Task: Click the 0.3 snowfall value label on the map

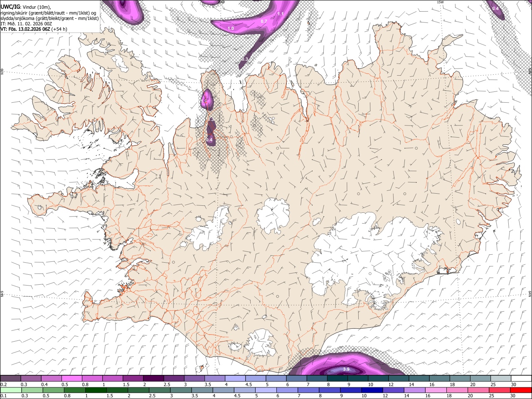Action: 245,59
